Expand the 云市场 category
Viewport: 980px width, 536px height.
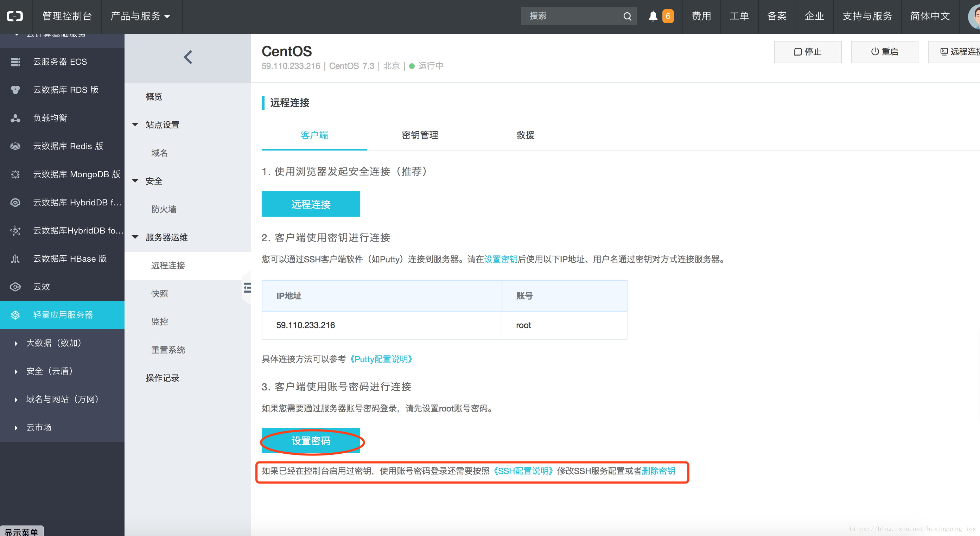tap(16, 428)
